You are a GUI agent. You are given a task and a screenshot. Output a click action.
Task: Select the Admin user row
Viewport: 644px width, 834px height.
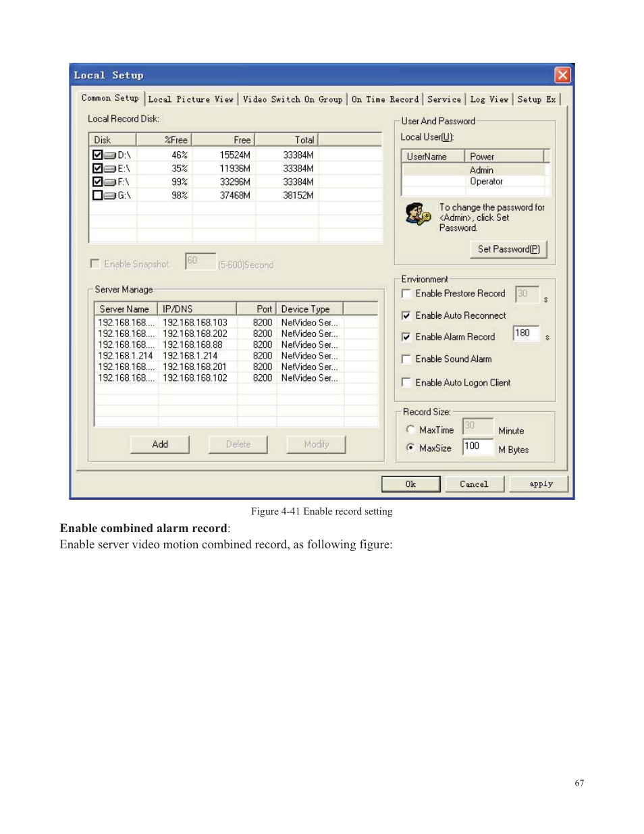click(x=474, y=170)
